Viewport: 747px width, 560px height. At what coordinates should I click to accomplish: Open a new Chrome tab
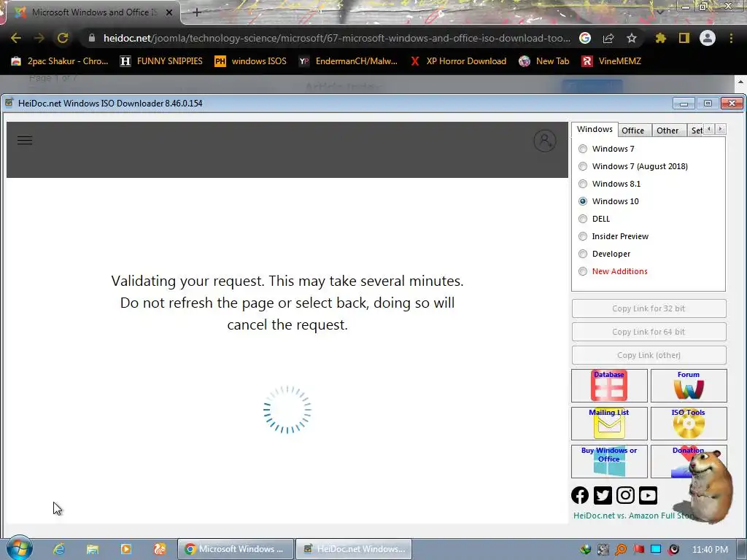pos(197,13)
